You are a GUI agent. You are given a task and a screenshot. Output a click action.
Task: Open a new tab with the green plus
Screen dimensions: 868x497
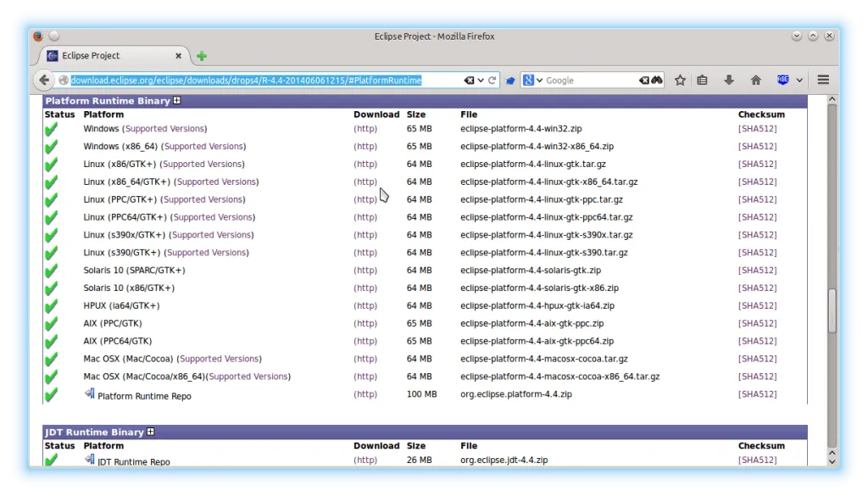click(x=202, y=57)
